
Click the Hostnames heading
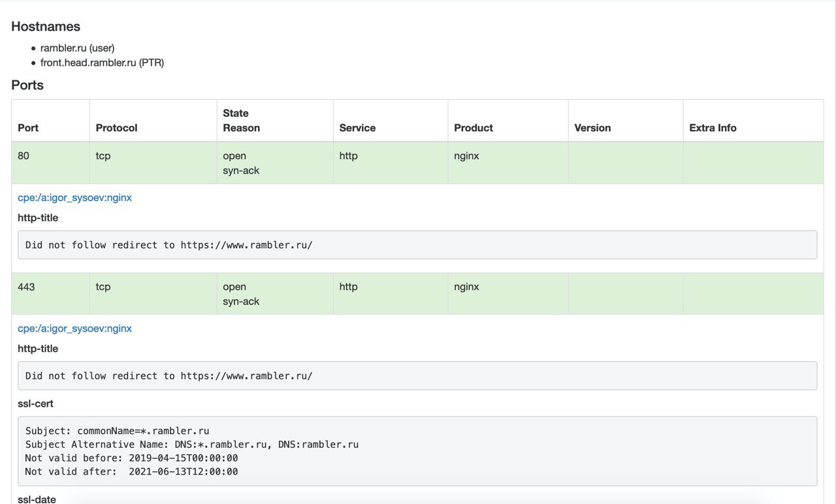[x=46, y=27]
